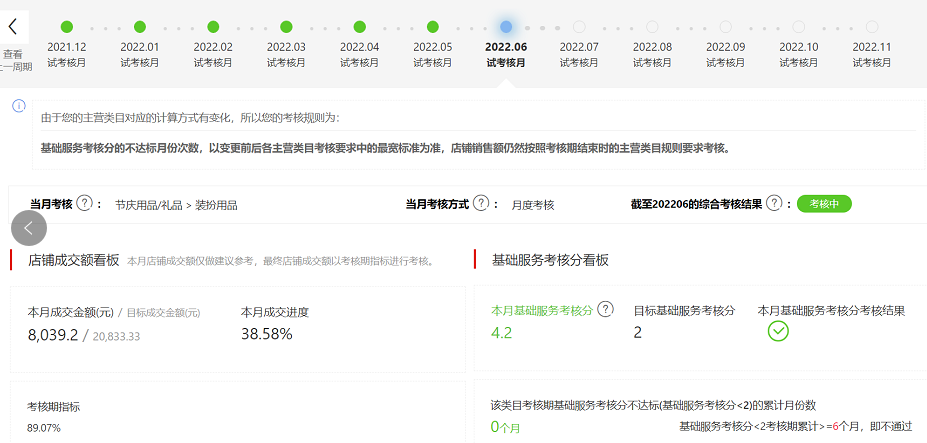Image resolution: width=927 pixels, height=443 pixels.
Task: Click the 89.07% assessment period indicator
Action: [x=44, y=428]
